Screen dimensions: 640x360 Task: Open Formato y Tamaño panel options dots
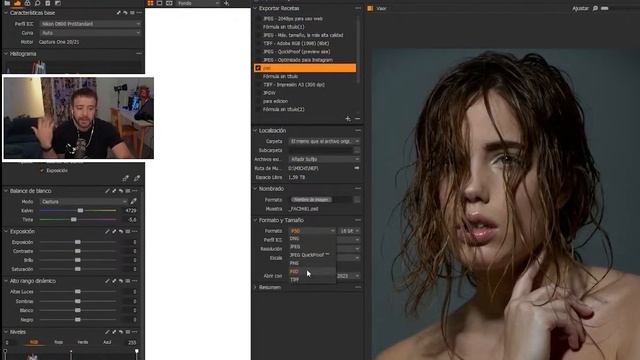tap(358, 220)
